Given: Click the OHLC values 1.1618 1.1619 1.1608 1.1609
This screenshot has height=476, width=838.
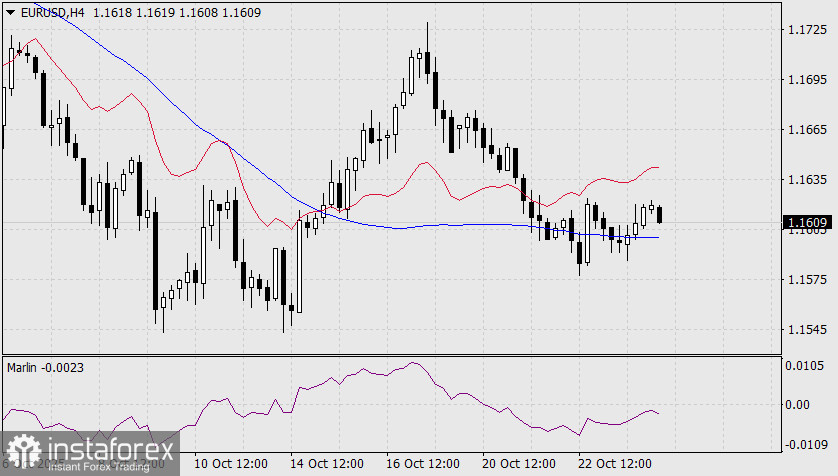Looking at the screenshot, I should pos(177,12).
